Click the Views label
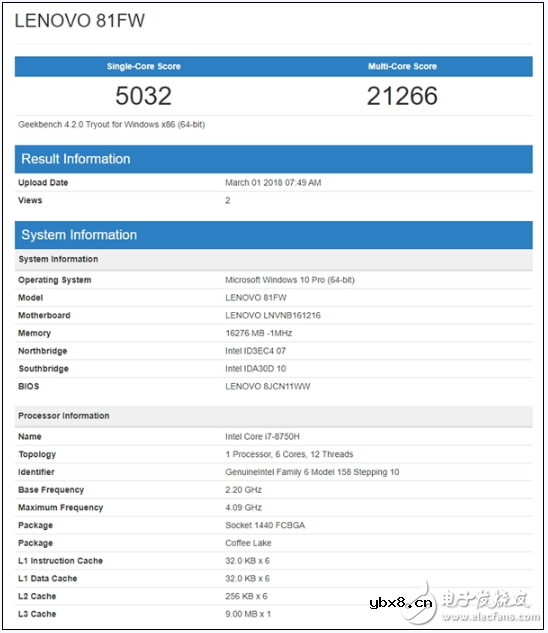This screenshot has width=548, height=633. coord(30,200)
